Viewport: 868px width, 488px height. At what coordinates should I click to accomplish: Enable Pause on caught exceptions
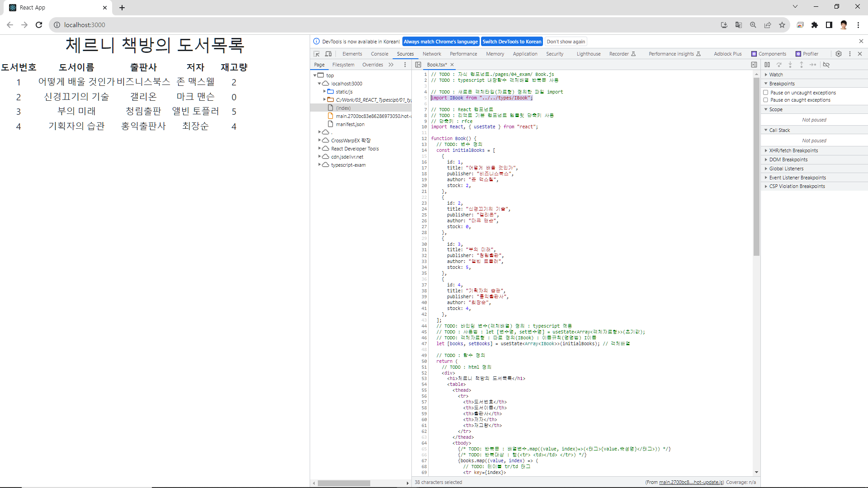coord(766,100)
